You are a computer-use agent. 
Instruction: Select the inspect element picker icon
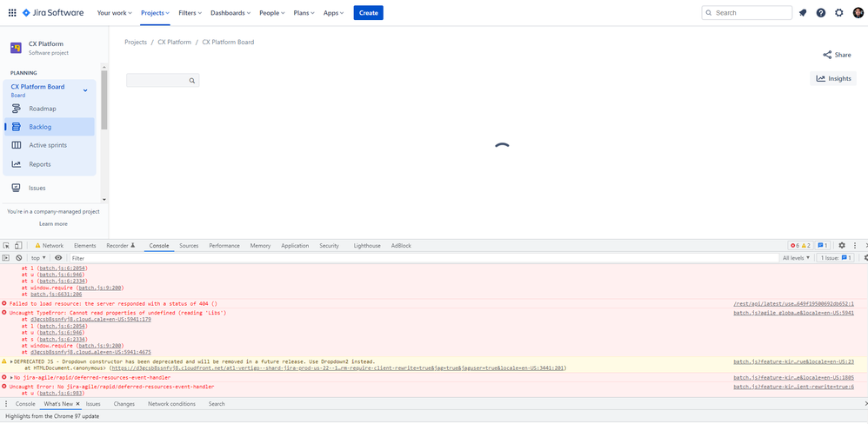[x=7, y=245]
